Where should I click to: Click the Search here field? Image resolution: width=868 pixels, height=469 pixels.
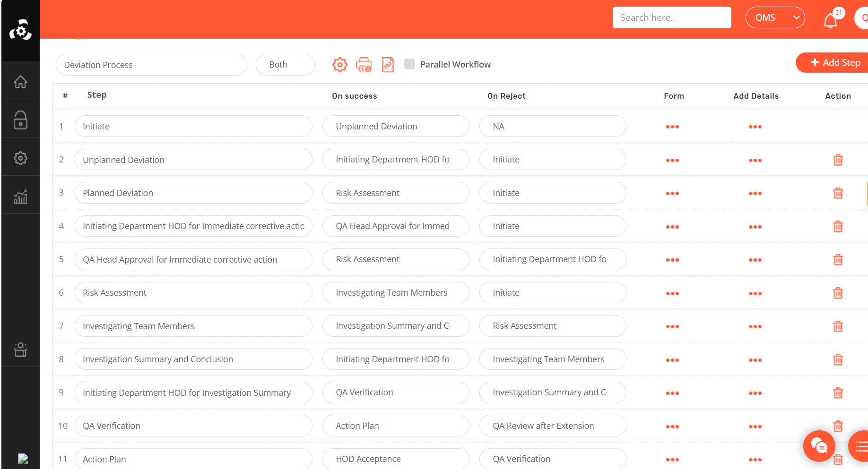[x=672, y=17]
